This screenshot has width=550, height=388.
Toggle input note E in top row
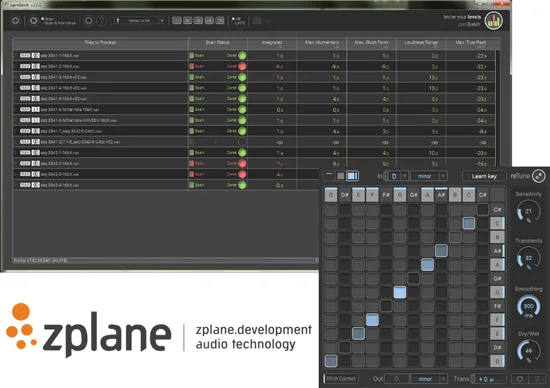[358, 195]
